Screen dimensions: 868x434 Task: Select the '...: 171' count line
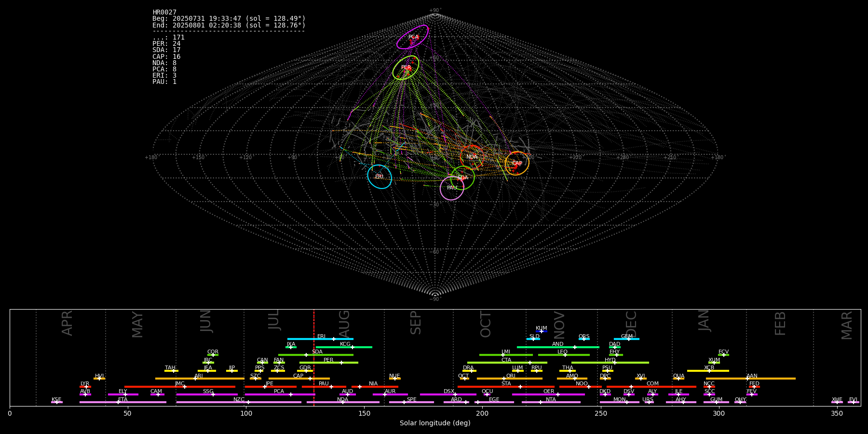[x=168, y=37]
